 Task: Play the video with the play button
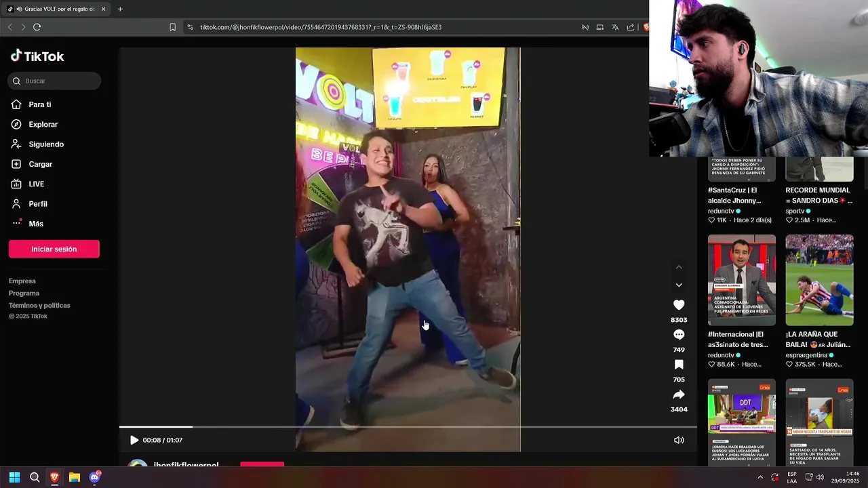tap(134, 440)
